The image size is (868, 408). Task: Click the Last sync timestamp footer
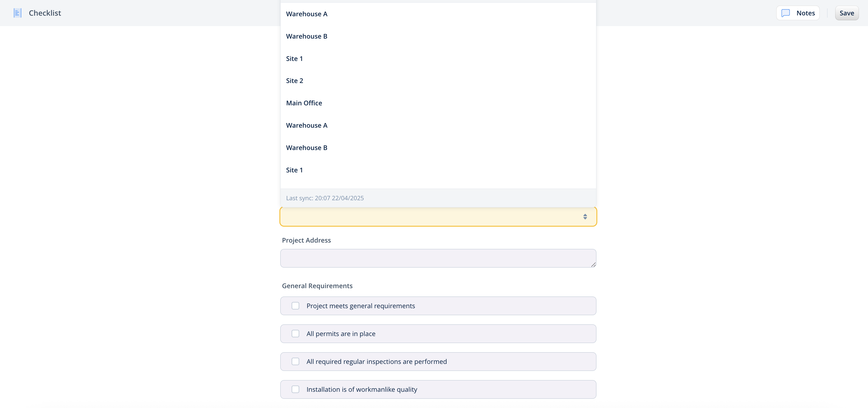325,198
